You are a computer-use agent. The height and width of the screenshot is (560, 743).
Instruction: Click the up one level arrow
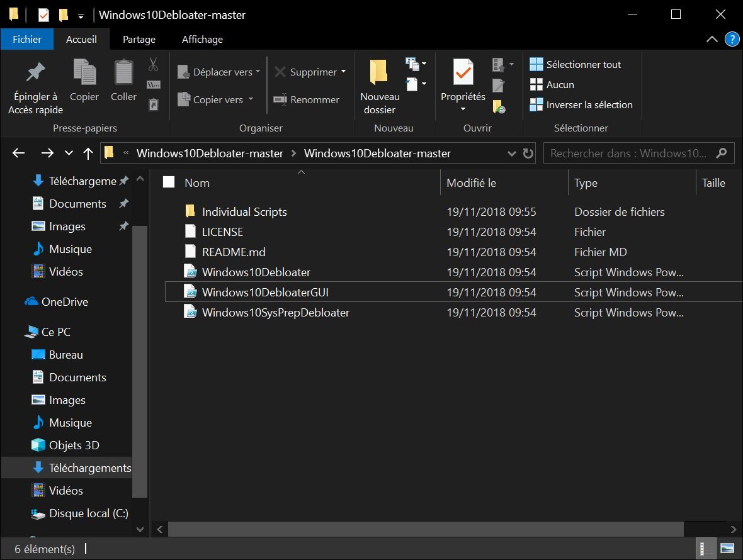[88, 153]
